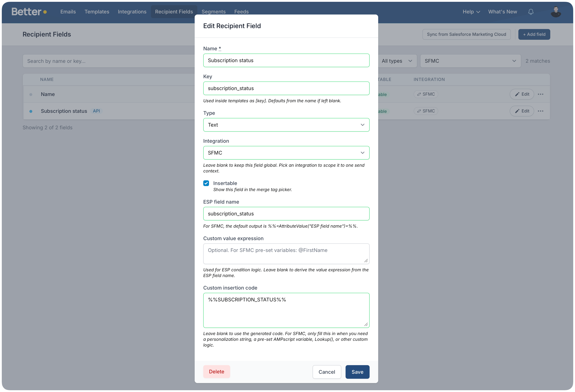575x392 pixels.
Task: Open more options for Name row
Action: click(x=541, y=94)
